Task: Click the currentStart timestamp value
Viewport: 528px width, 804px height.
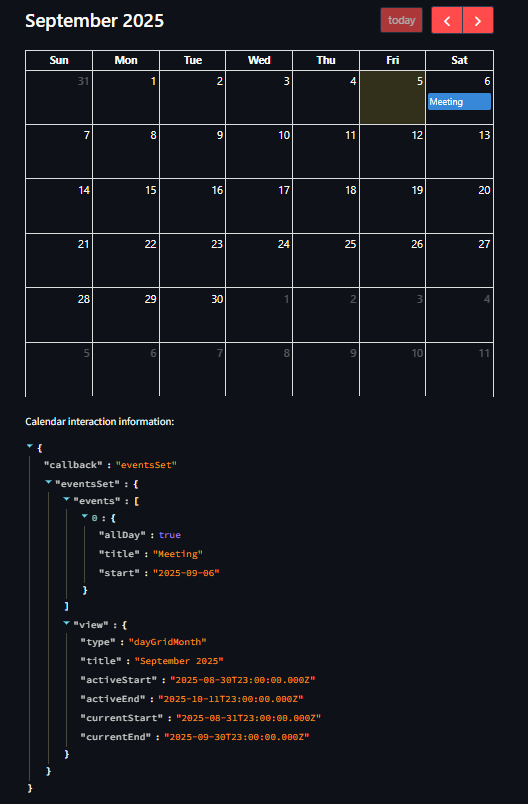Action: tap(249, 718)
